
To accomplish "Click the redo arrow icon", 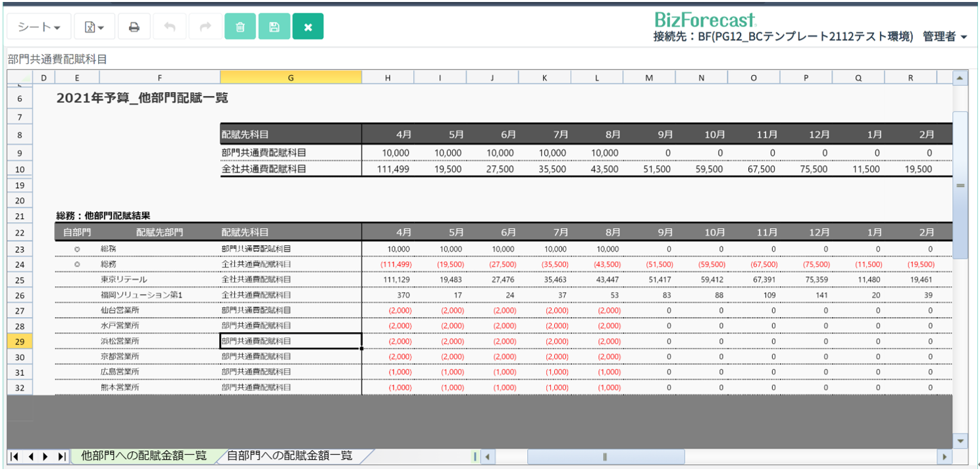I will [205, 27].
